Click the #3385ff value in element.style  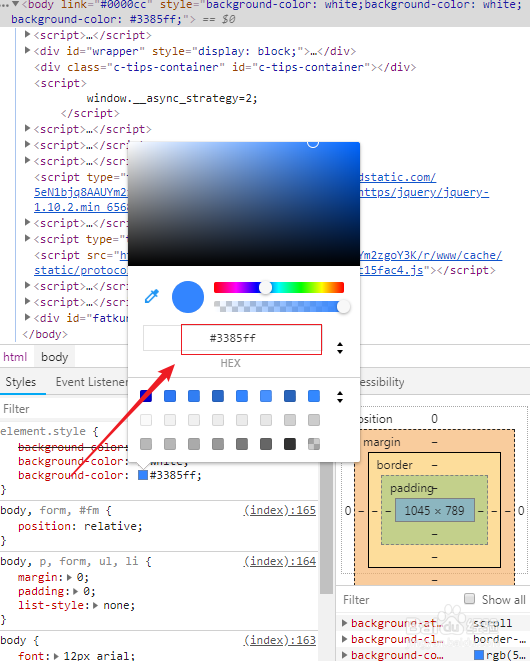(175, 476)
